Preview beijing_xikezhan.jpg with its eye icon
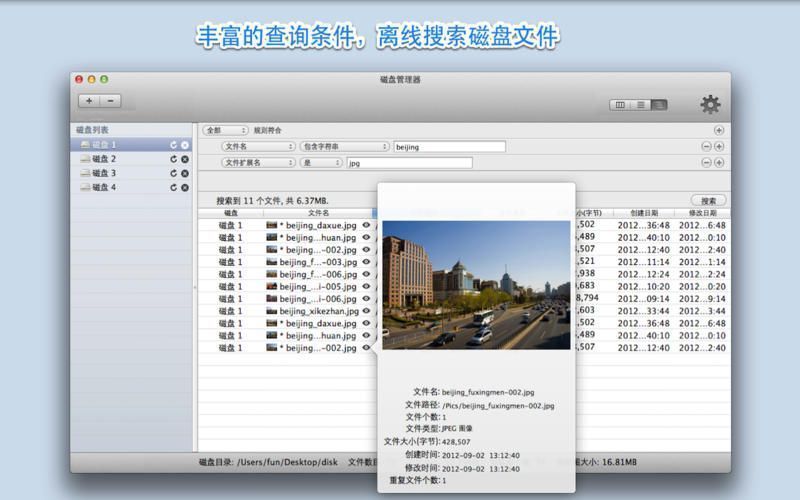The width and height of the screenshot is (800, 500). pos(366,311)
